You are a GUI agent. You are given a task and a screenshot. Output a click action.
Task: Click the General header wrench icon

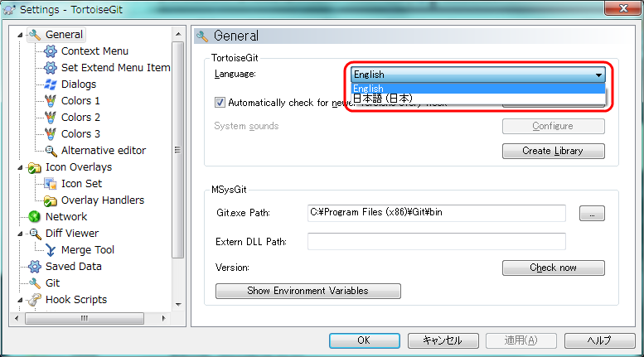[202, 36]
